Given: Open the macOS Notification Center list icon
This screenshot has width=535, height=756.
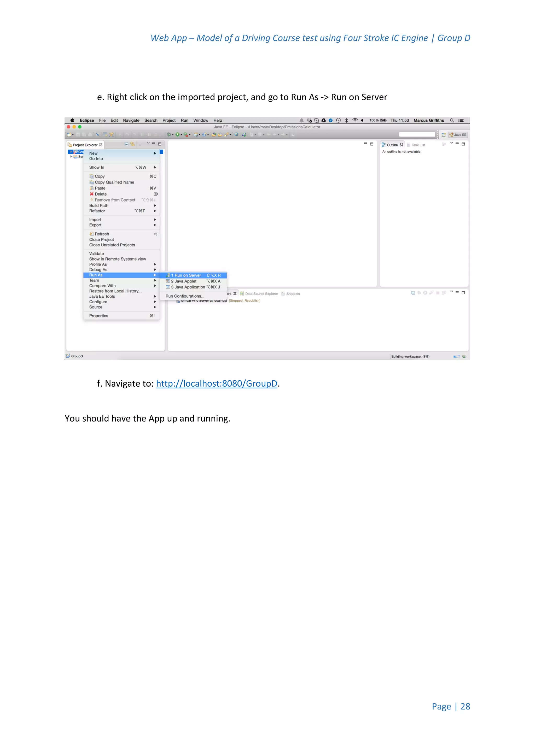Looking at the screenshot, I should [461, 121].
